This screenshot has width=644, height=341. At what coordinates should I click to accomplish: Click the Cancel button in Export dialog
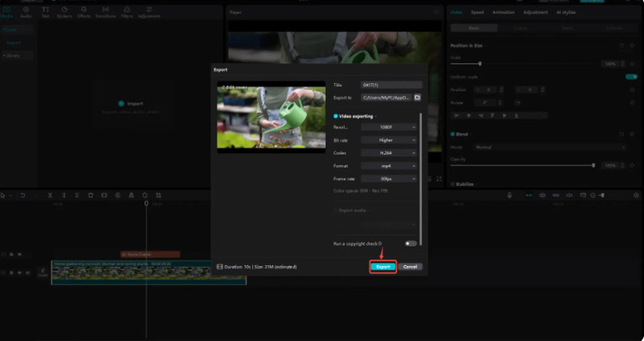point(410,266)
